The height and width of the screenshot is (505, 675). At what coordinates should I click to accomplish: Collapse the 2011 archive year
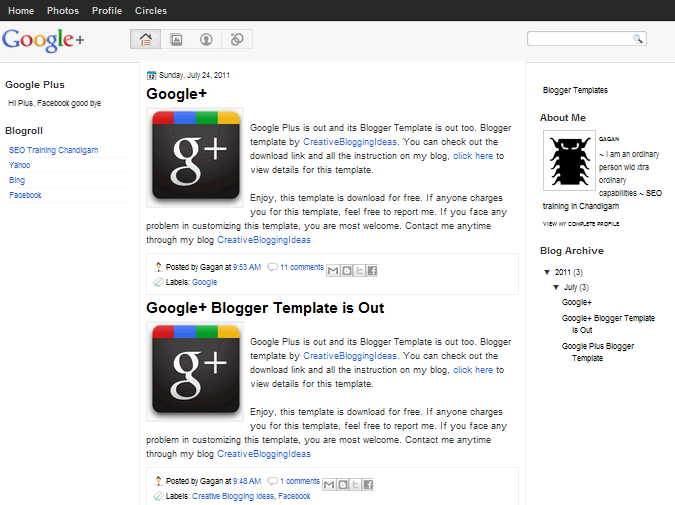(547, 272)
